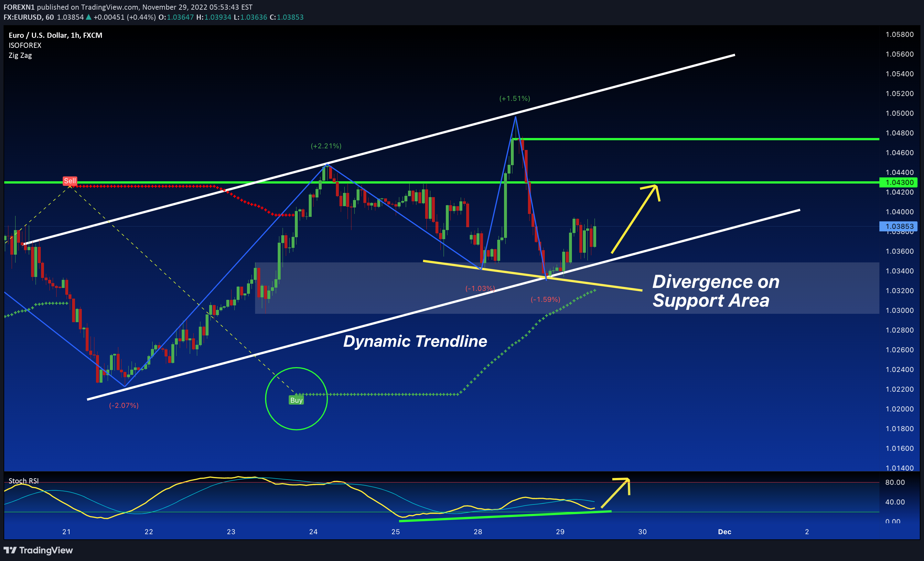Image resolution: width=924 pixels, height=561 pixels.
Task: Click the (-2.07%) zigzag label
Action: pyautogui.click(x=124, y=406)
